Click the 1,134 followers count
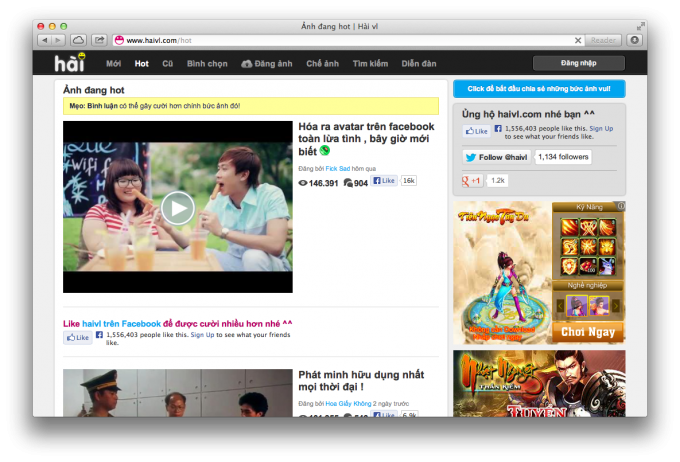This screenshot has height=462, width=680. (563, 157)
